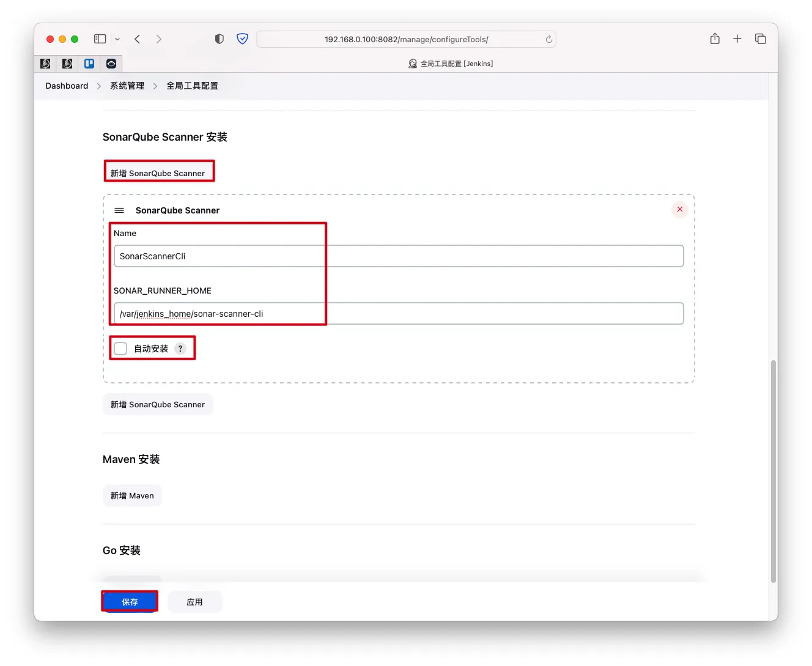Click the SONAR_RUNNER_HOME path field
This screenshot has height=666, width=812.
pyautogui.click(x=399, y=314)
